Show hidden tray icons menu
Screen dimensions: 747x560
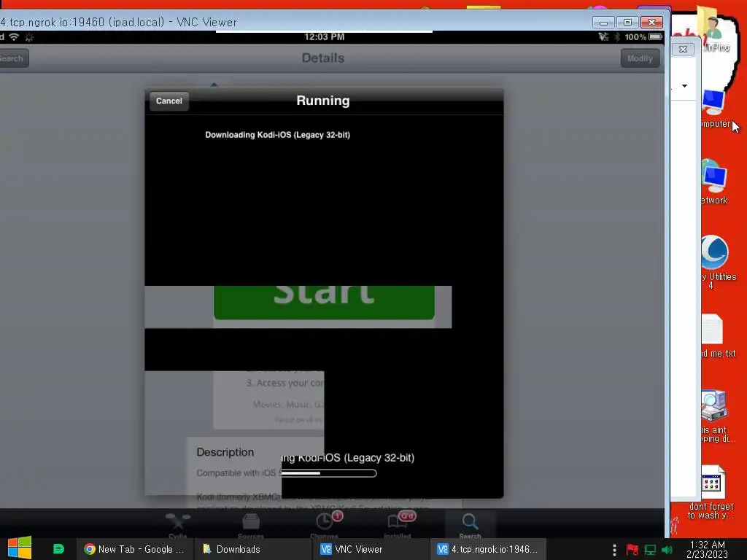[614, 550]
